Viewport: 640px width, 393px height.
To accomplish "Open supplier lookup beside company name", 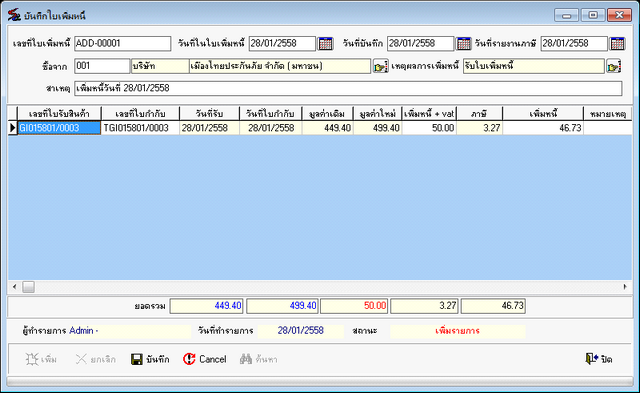I will 380,66.
